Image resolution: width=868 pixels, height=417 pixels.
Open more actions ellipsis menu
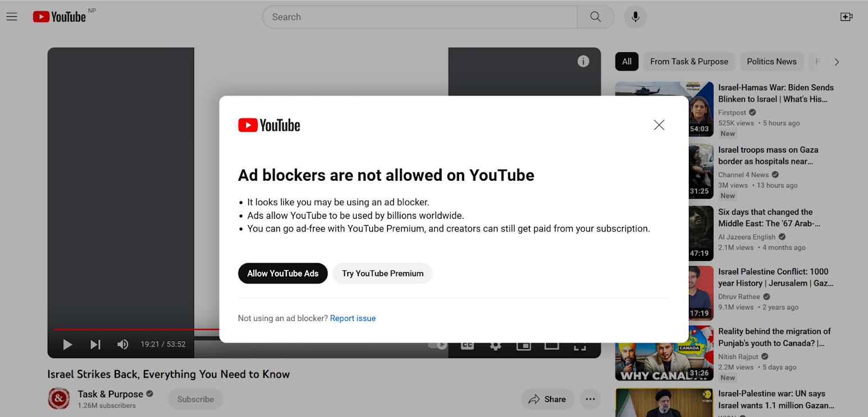tap(590, 399)
